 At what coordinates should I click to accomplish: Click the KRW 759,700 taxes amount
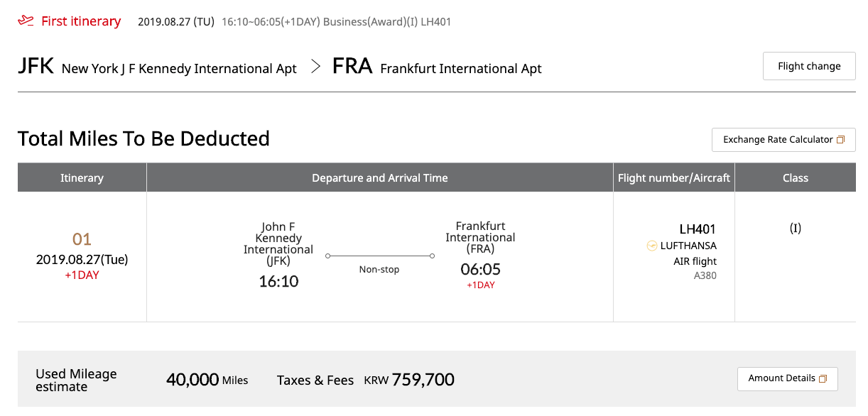coord(409,380)
